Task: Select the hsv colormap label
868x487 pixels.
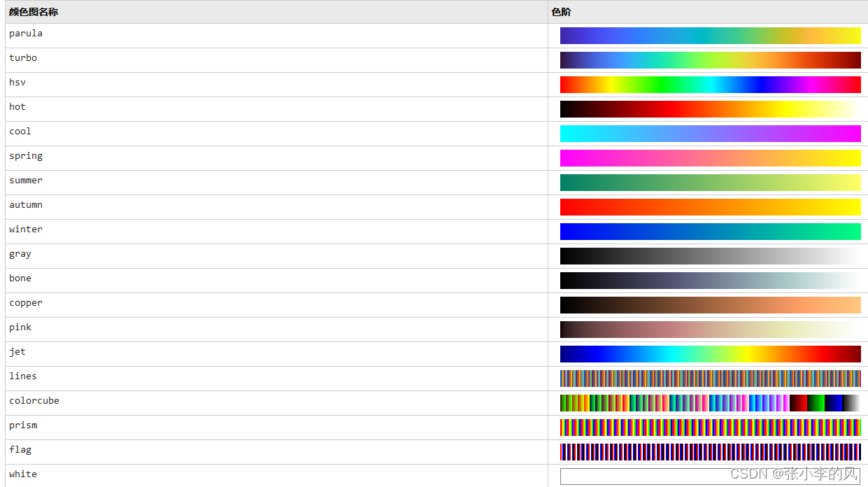Action: point(17,82)
